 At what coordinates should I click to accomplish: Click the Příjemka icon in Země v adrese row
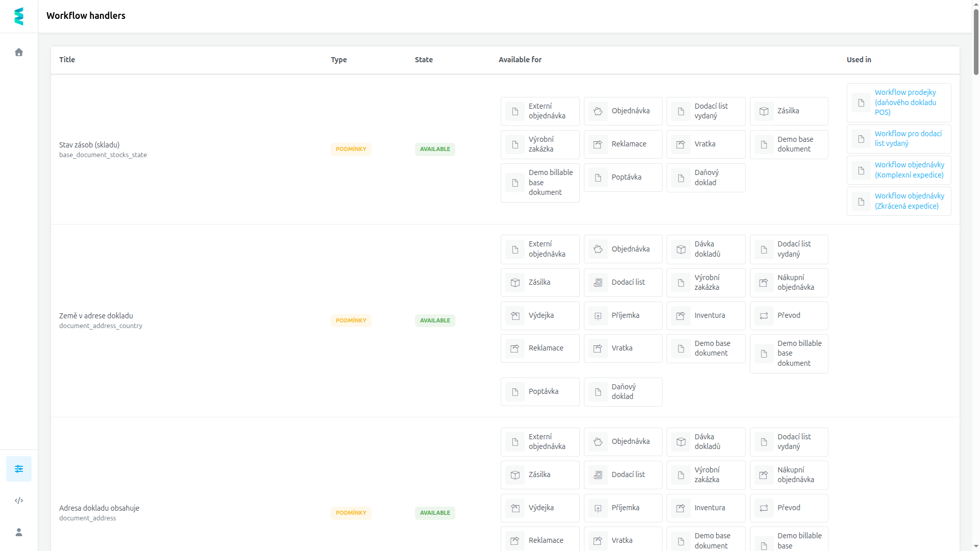pos(598,316)
